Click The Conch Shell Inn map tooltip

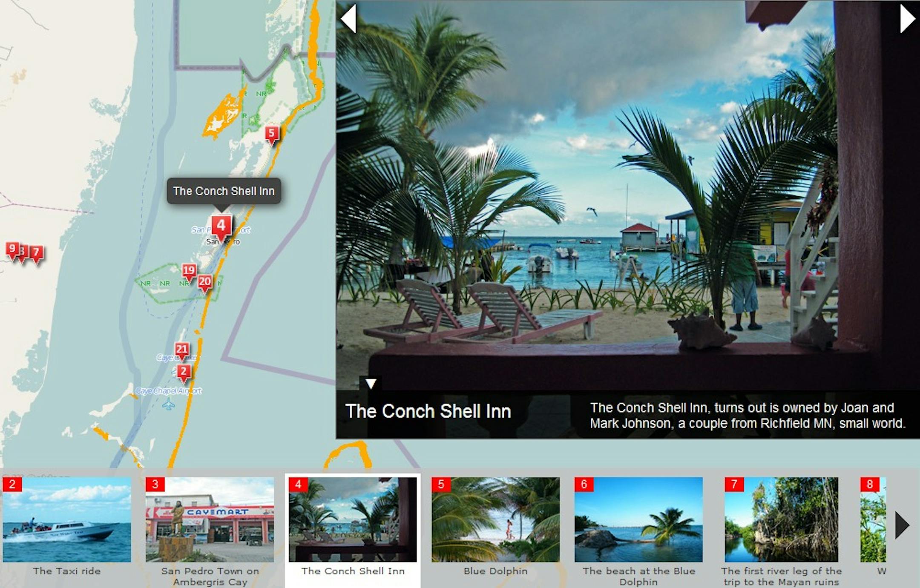(x=224, y=191)
